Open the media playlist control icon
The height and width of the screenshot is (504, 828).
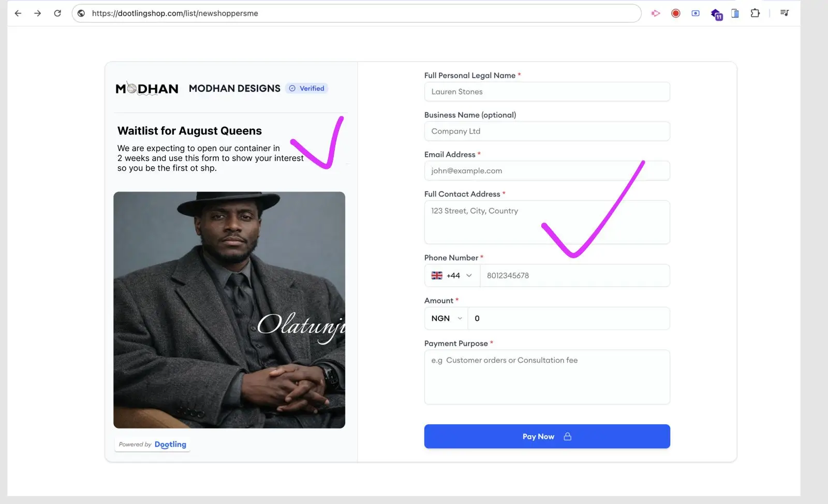click(x=785, y=13)
